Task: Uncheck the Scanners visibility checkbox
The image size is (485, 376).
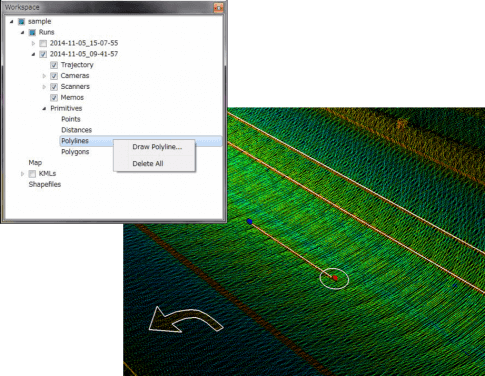Action: (54, 87)
